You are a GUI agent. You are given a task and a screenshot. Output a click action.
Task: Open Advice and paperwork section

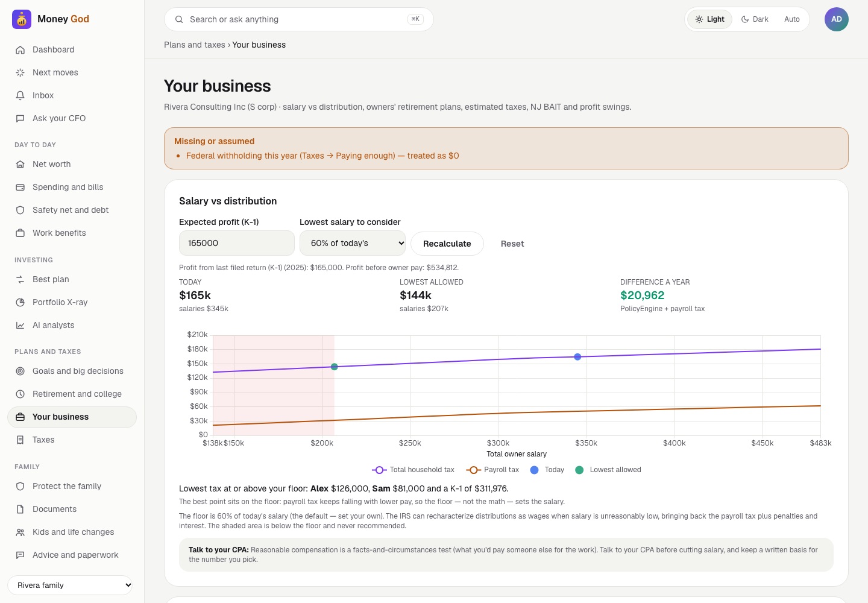pos(72,555)
